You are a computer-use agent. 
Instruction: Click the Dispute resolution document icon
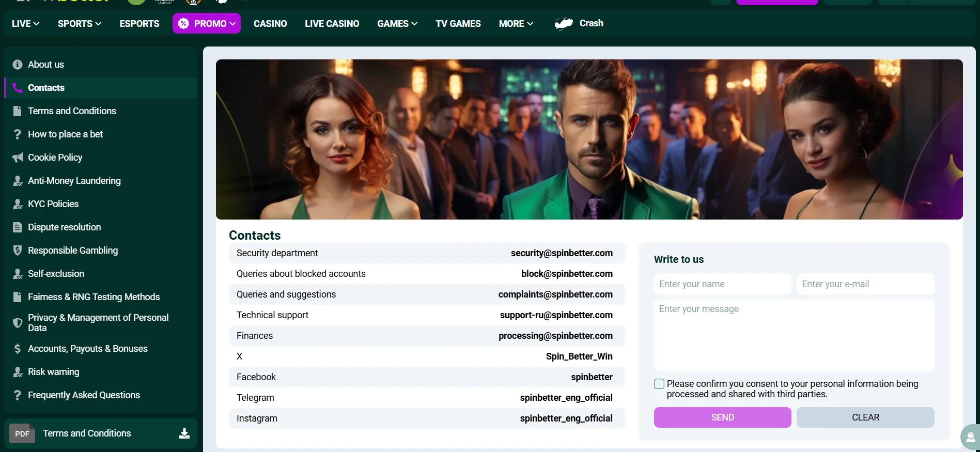tap(18, 227)
